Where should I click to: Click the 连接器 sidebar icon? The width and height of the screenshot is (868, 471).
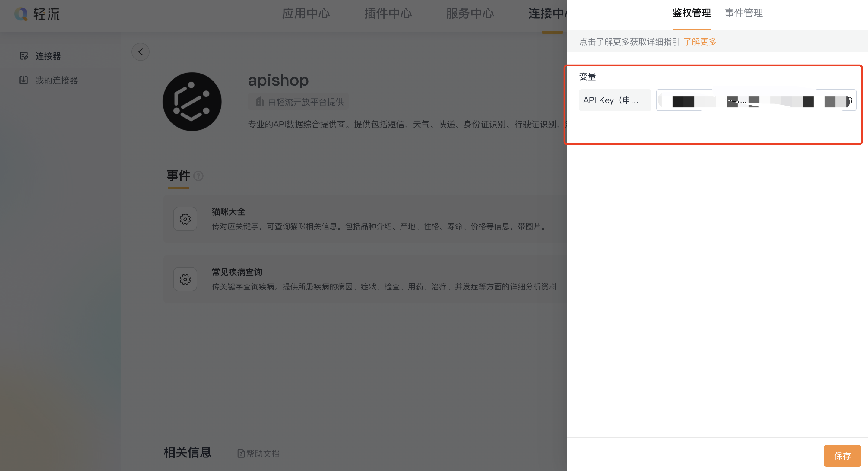pos(24,56)
